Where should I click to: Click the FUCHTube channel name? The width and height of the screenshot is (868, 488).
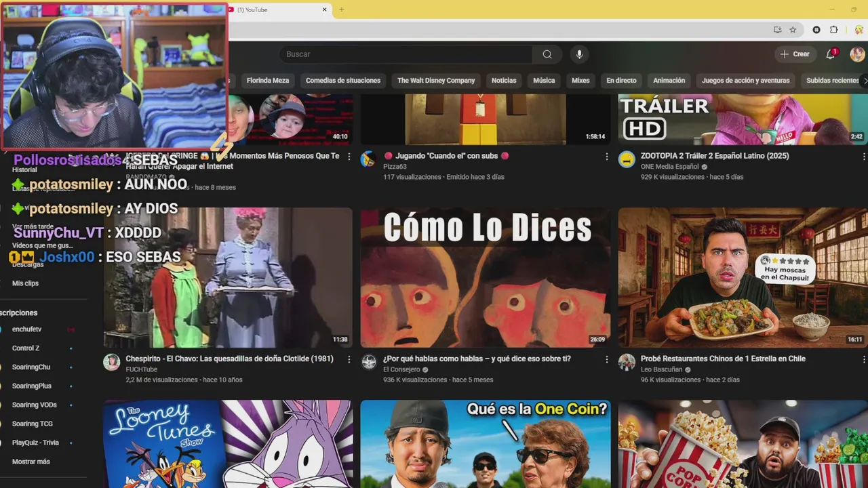[x=141, y=369]
